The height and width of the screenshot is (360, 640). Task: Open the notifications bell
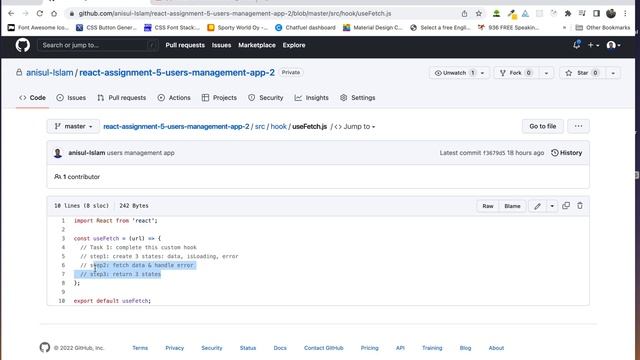(x=576, y=45)
